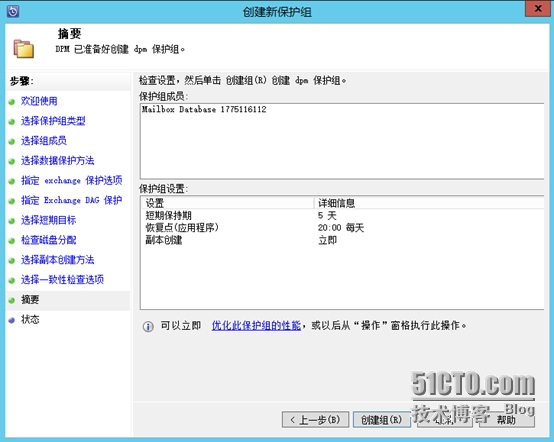The image size is (554, 442).
Task: Click blue bullet next to 状态
Action: click(x=12, y=320)
